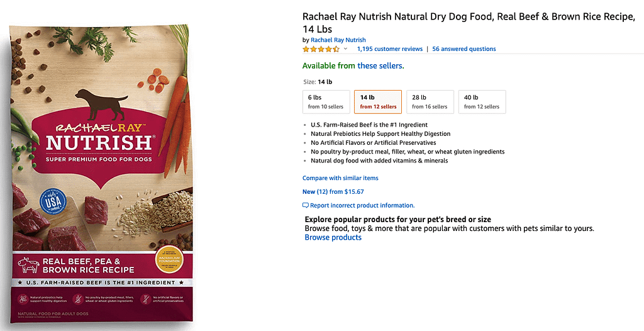
Task: Open the 1,195 customer reviews link
Action: [389, 49]
